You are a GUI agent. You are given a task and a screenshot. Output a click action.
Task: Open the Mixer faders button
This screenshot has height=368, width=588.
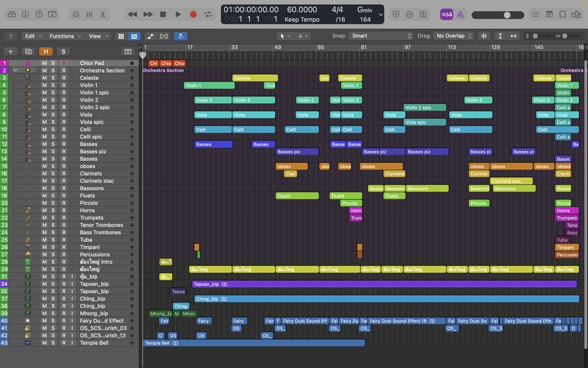(x=89, y=14)
